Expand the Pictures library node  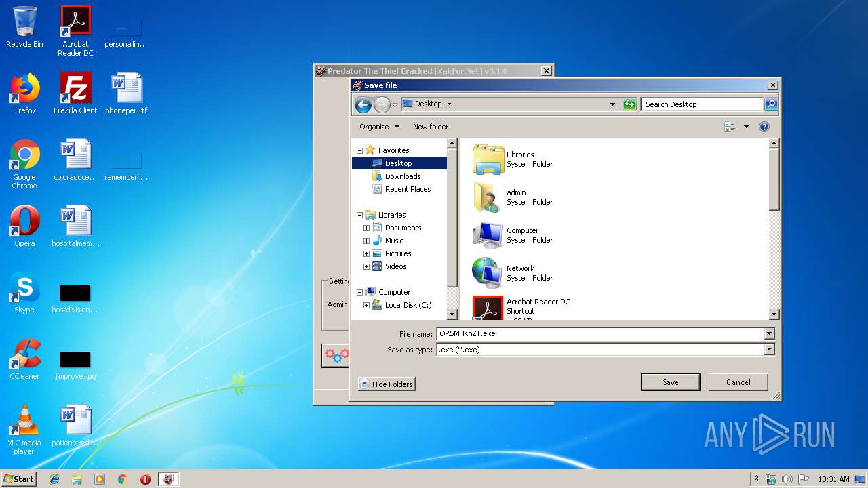pyautogui.click(x=366, y=253)
